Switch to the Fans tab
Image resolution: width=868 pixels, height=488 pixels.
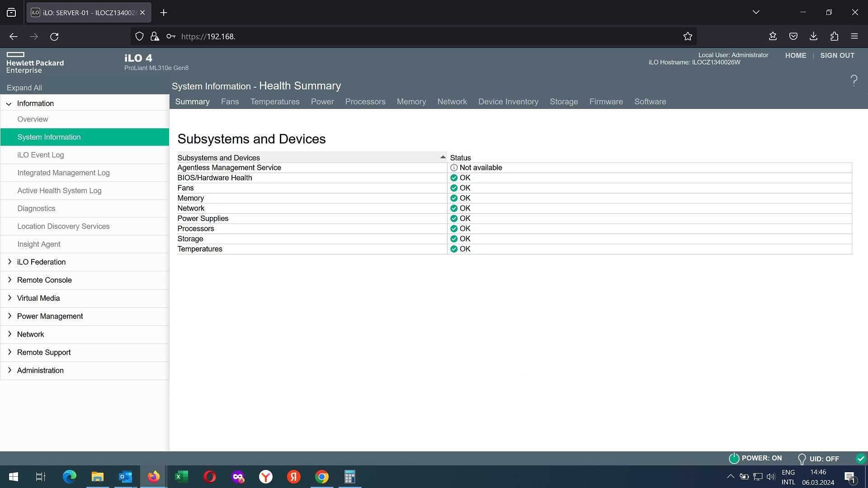pos(230,102)
